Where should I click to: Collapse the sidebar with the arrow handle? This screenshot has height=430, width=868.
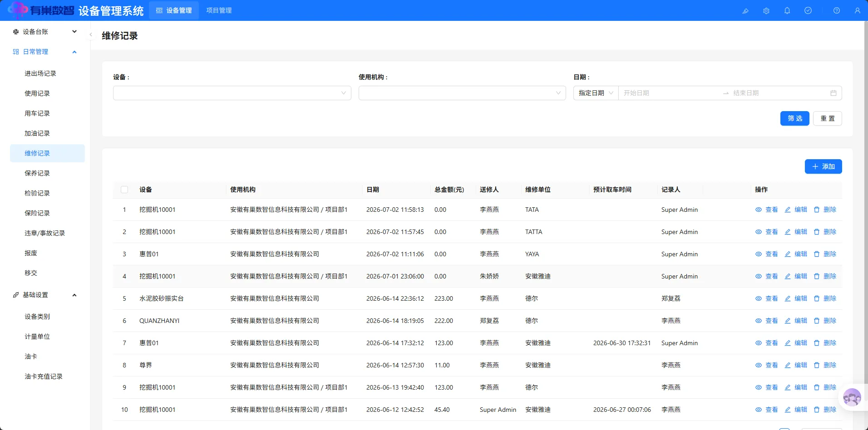(x=91, y=34)
